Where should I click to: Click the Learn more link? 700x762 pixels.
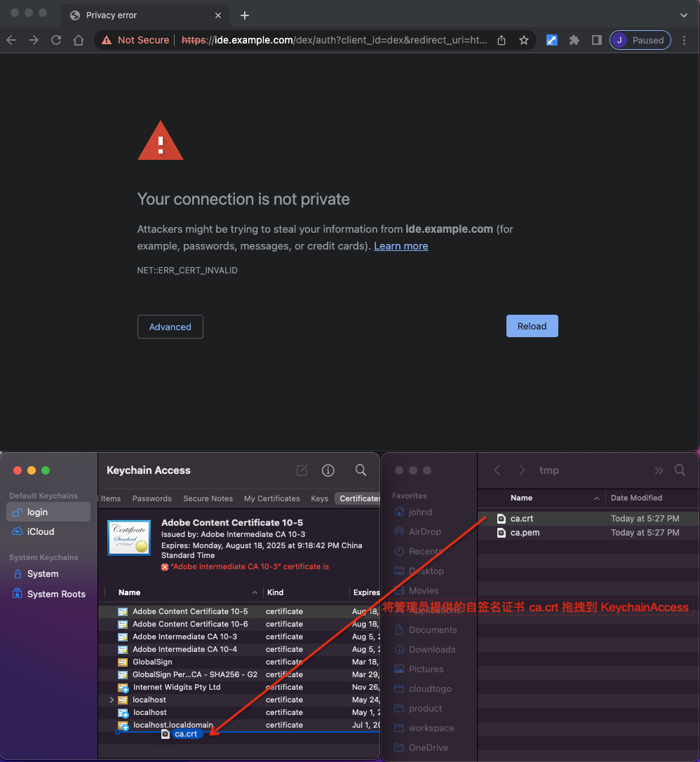tap(401, 246)
